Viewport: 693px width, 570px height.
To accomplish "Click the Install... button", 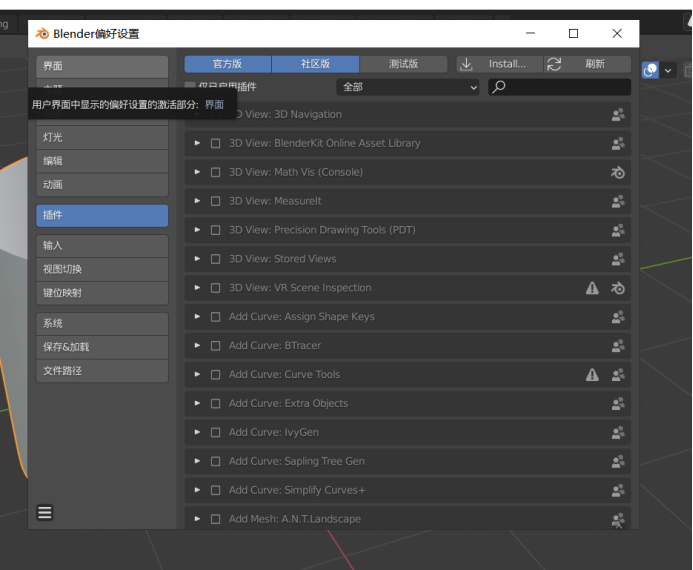I will point(499,64).
